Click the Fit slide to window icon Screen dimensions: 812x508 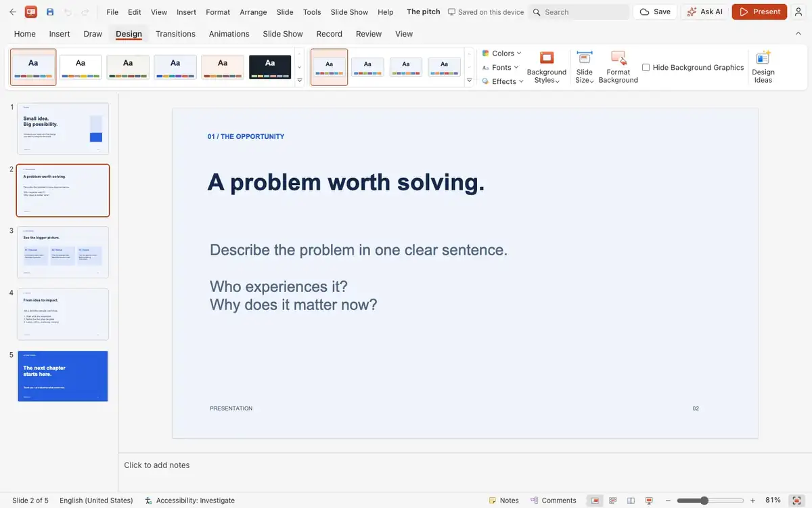click(x=796, y=501)
